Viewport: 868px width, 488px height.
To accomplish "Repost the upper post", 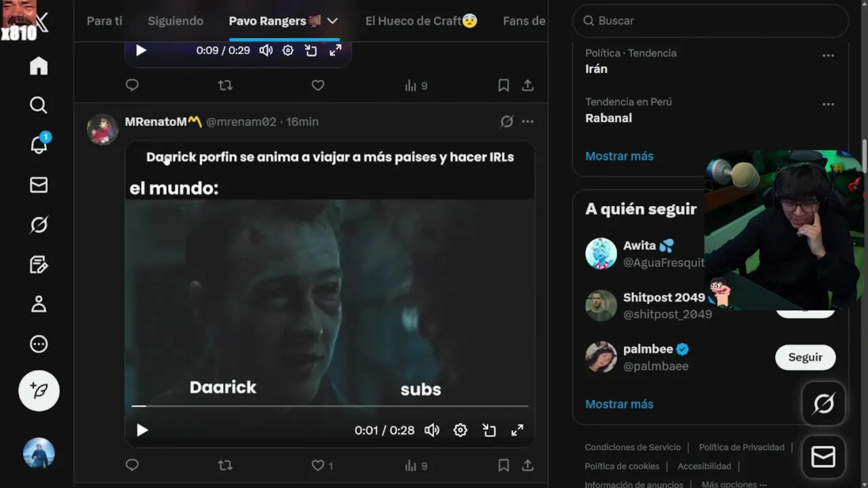I will [x=225, y=85].
